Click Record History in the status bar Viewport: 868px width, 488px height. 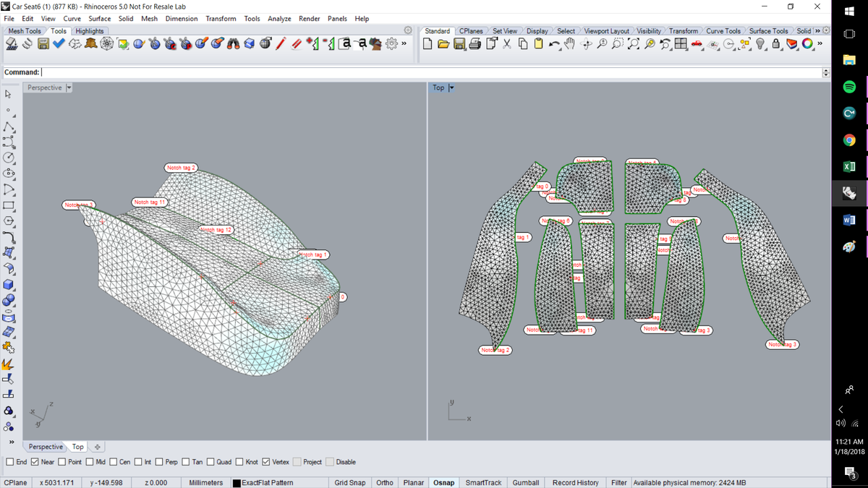(x=575, y=482)
